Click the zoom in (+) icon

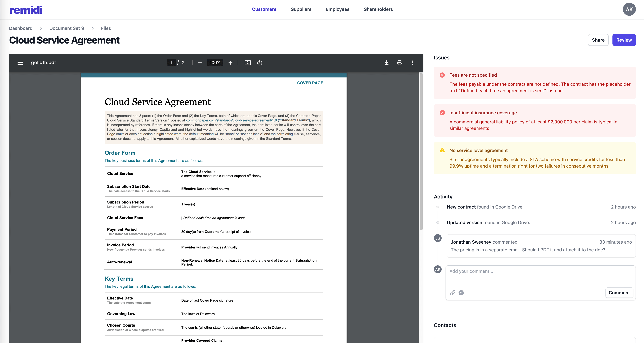230,63
